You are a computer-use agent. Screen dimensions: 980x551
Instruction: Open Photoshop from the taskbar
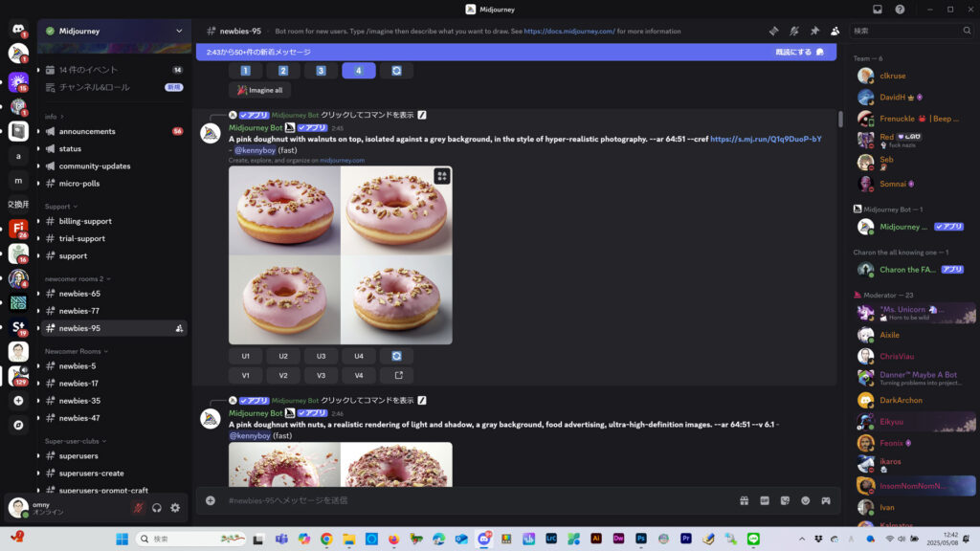point(641,539)
